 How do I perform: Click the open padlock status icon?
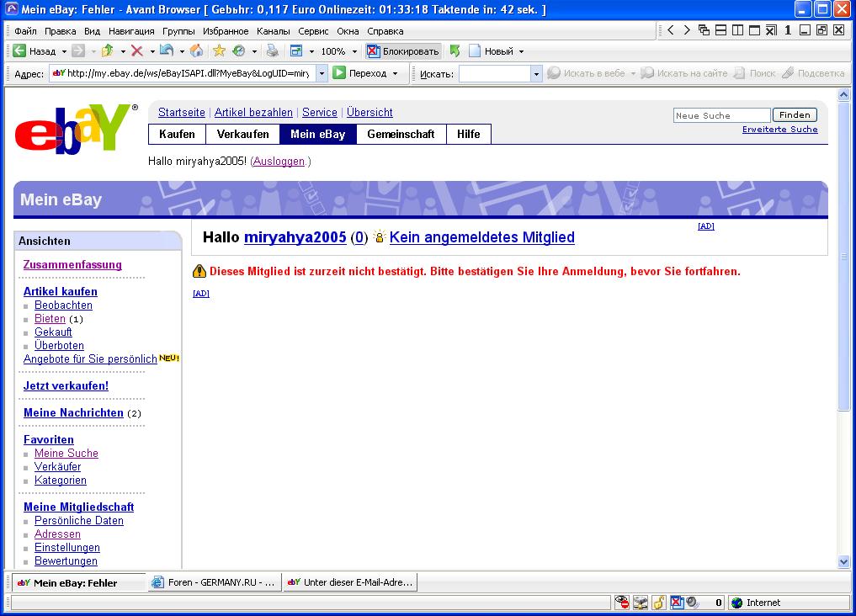click(x=658, y=603)
